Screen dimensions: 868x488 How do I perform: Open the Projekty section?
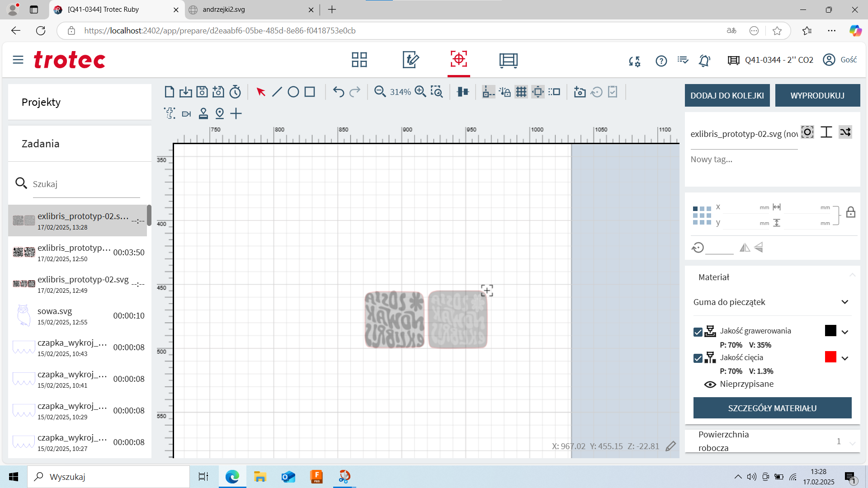tap(80, 102)
